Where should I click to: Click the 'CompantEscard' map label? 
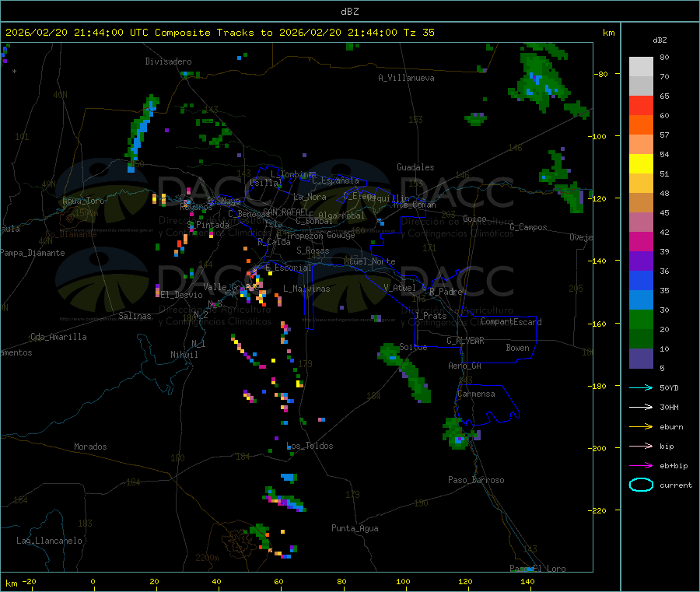coord(511,322)
